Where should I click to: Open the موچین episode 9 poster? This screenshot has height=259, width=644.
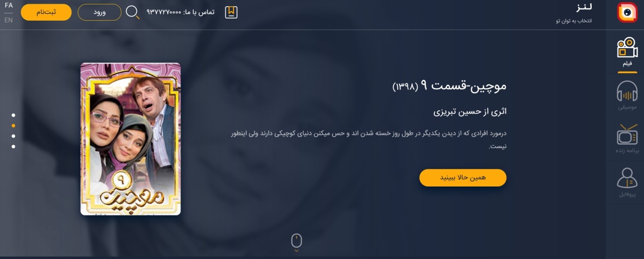[131, 139]
